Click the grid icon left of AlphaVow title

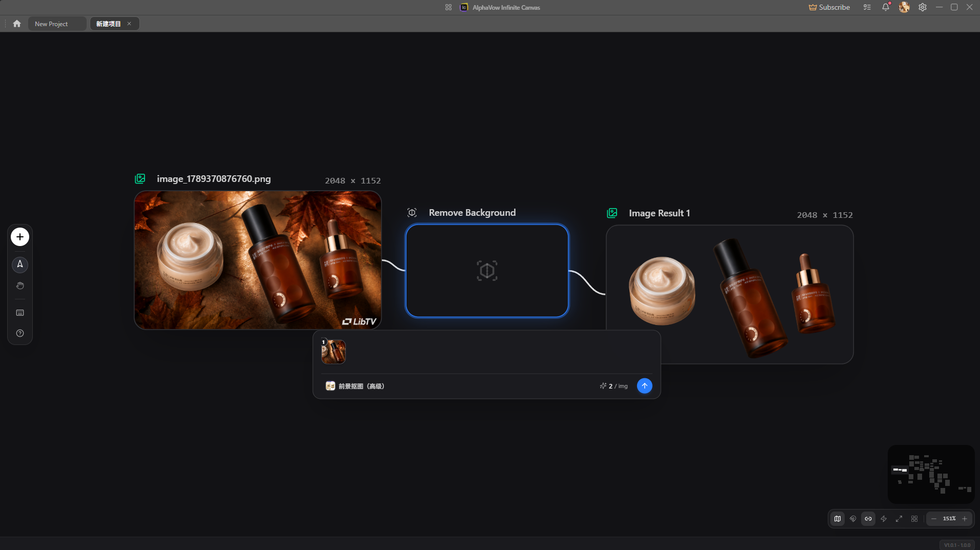click(448, 7)
